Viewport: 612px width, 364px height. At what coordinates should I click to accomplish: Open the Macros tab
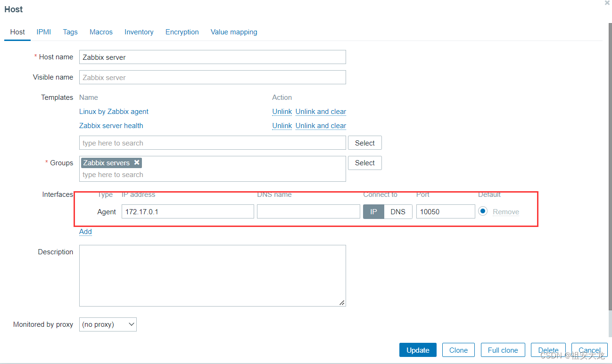pyautogui.click(x=101, y=32)
